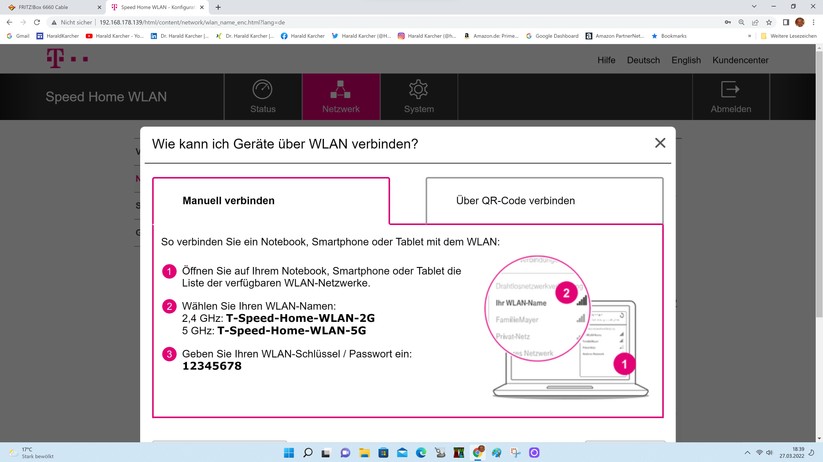Close the FRITZ!Box 6660 Cable tab

(99, 7)
